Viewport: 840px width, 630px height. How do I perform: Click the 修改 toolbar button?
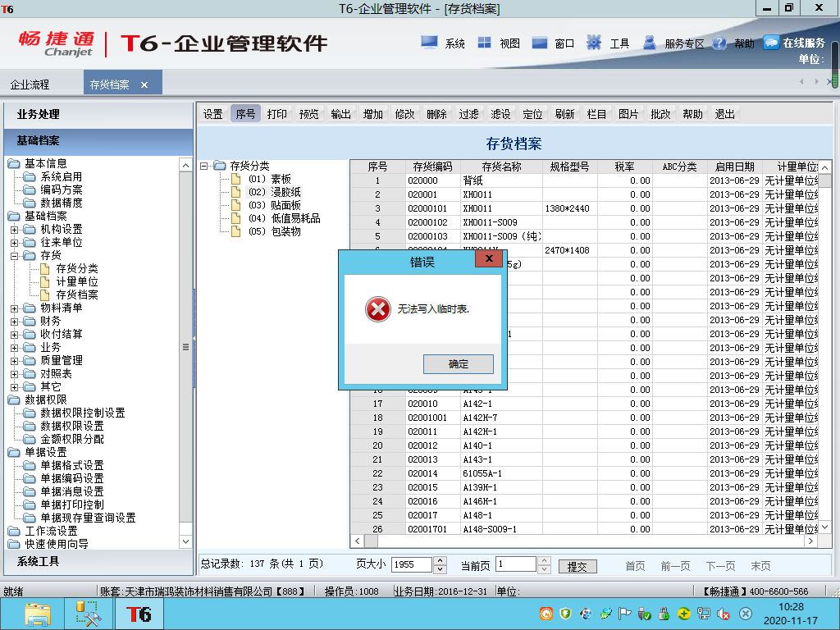point(405,114)
